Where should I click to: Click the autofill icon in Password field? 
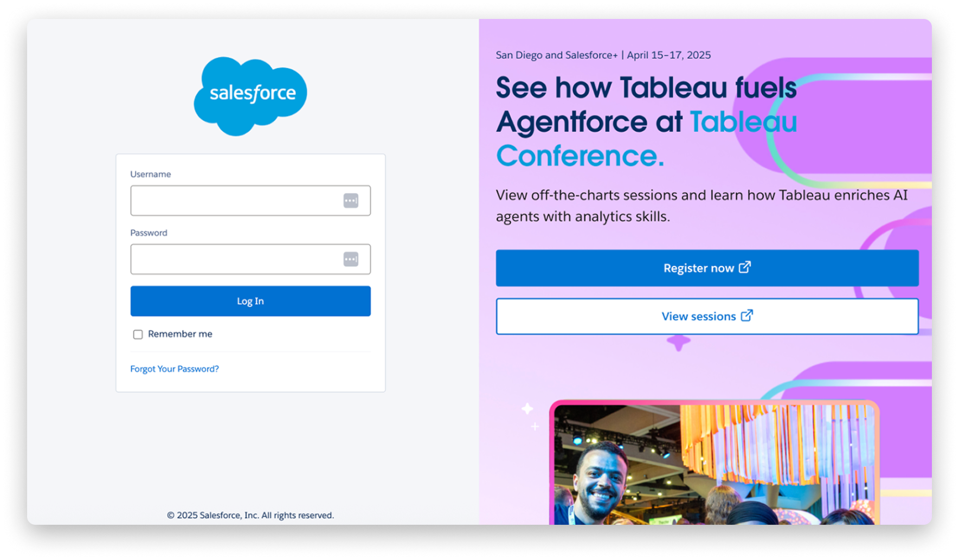coord(351,259)
